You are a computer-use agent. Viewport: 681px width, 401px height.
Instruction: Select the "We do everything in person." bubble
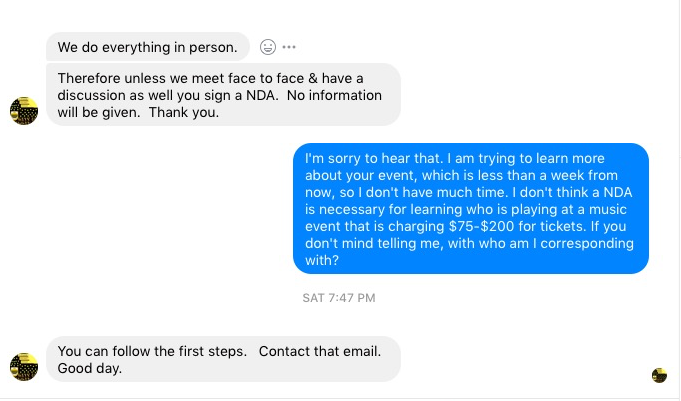147,47
